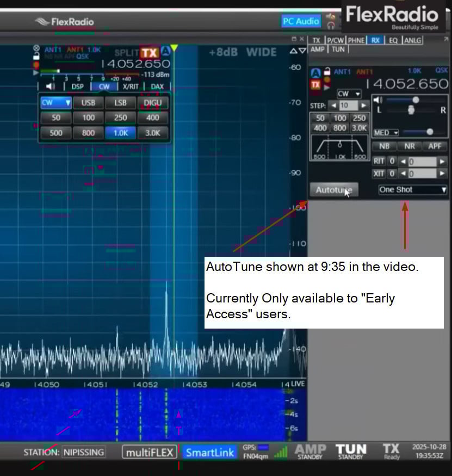The height and width of the screenshot is (476, 452).
Task: Zero the XIT offset with its 0 button
Action: (392, 174)
